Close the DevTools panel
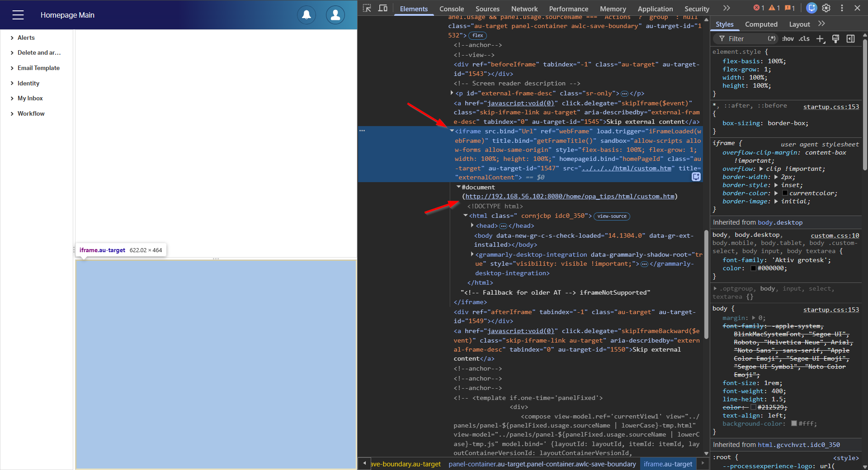 (x=857, y=8)
